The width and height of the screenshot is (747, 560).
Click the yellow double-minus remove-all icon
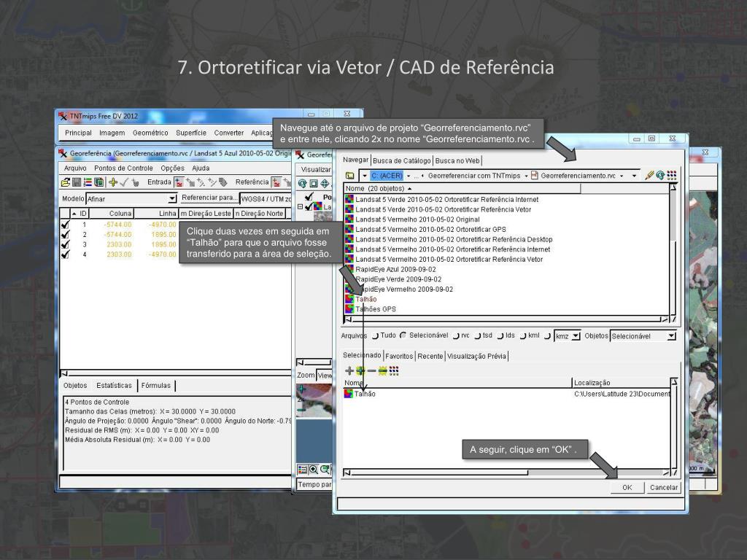[382, 370]
